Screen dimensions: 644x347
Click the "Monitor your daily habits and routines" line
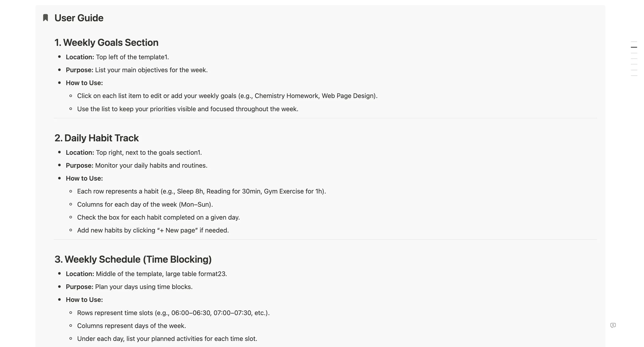(x=151, y=166)
